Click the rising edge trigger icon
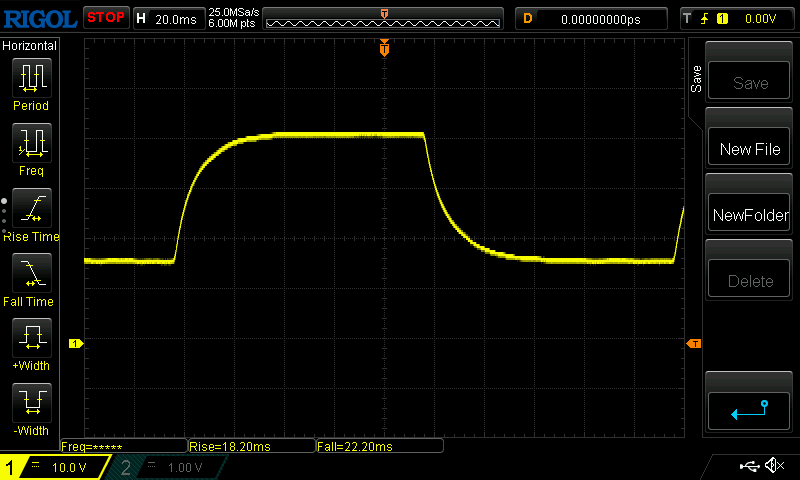 (705, 19)
